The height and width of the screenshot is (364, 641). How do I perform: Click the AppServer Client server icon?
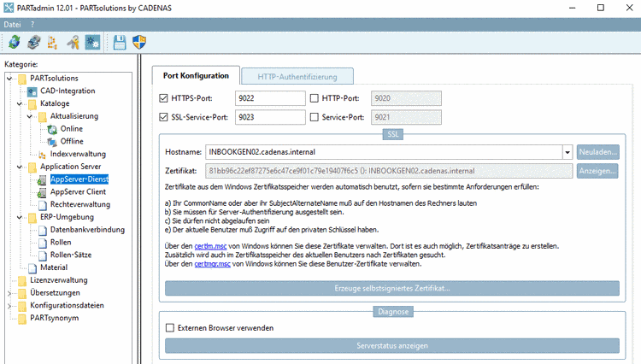42,192
